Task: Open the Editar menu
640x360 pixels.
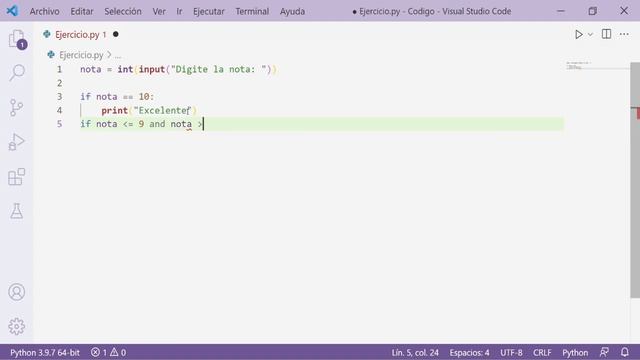Action: (x=82, y=11)
